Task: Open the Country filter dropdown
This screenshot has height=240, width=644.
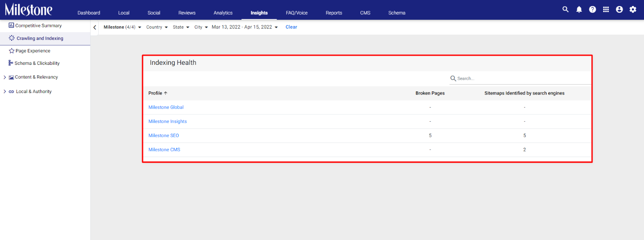Action: point(157,27)
